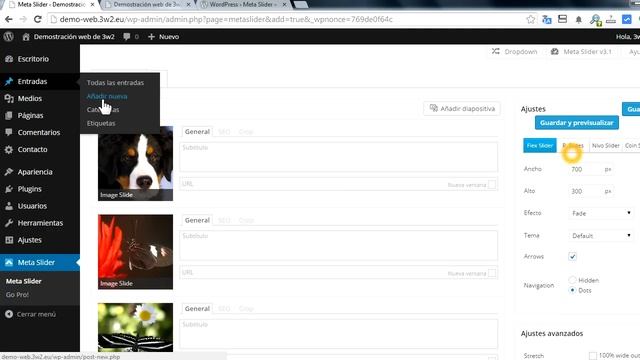Image resolution: width=640 pixels, height=360 pixels.
Task: Switch to WordPress Meta Slider browser tab
Action: coord(244,4)
